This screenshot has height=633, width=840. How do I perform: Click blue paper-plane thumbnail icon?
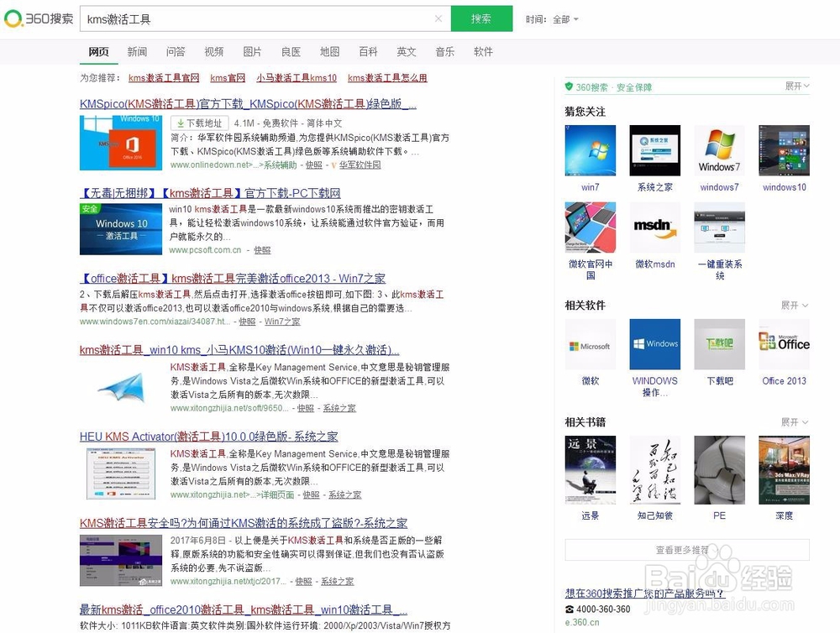coord(123,388)
